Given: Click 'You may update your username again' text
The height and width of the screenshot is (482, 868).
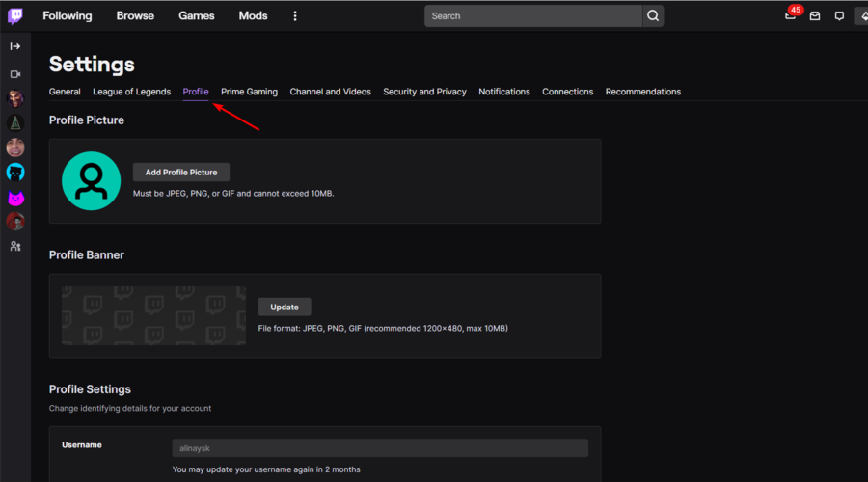Looking at the screenshot, I should (266, 469).
